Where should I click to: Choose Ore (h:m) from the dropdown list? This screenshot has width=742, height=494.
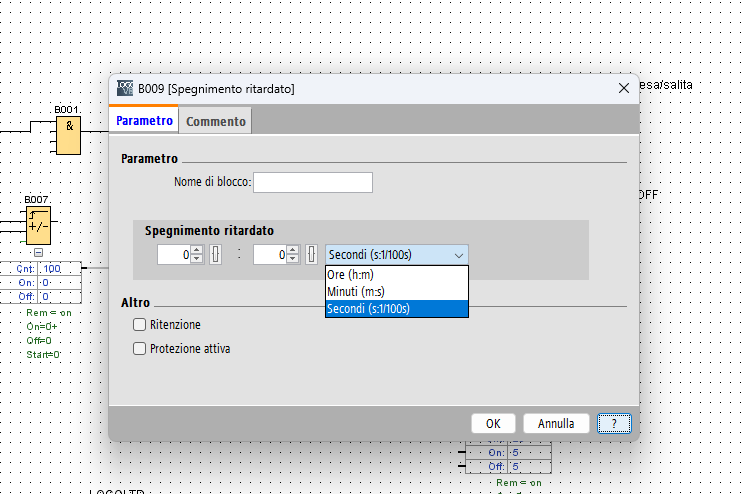396,274
